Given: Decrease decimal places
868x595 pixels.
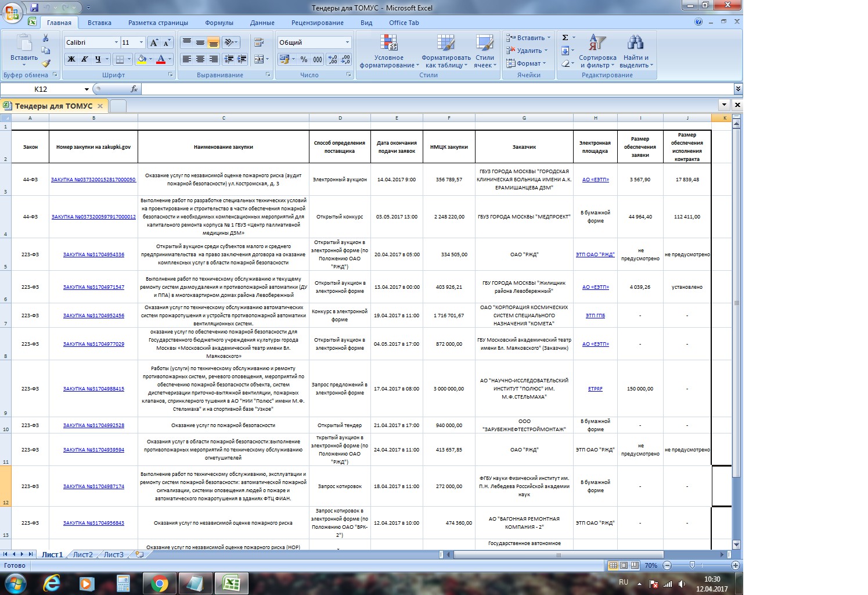Looking at the screenshot, I should pos(345,59).
